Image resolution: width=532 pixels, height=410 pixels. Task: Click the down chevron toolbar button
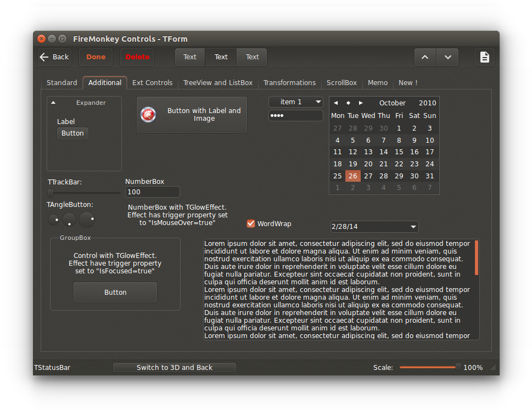click(447, 57)
